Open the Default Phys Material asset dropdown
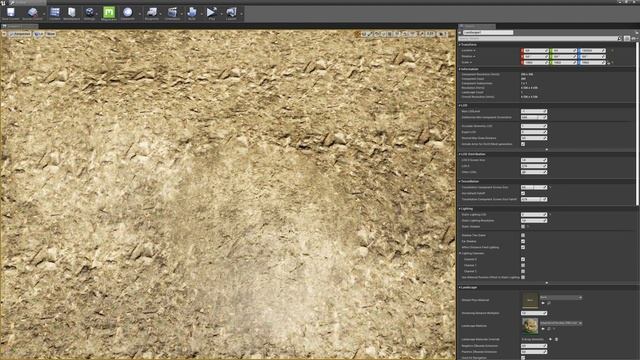Screen dimensions: 640x360 [x=561, y=298]
